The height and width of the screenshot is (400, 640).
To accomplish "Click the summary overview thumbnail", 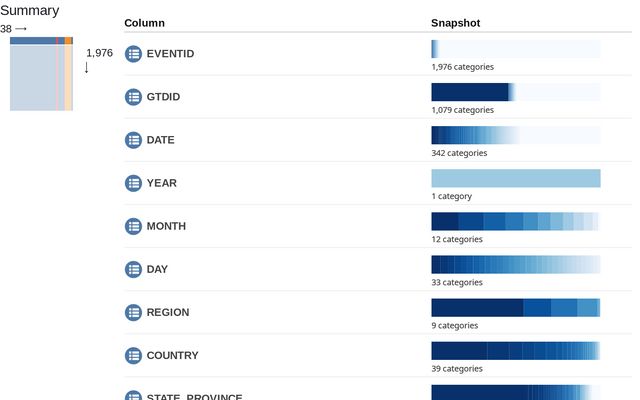I will 41,74.
